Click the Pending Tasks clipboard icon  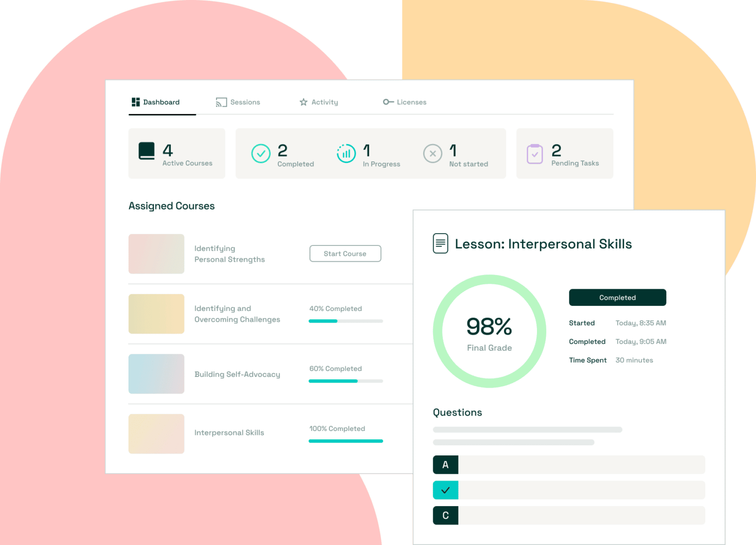535,154
